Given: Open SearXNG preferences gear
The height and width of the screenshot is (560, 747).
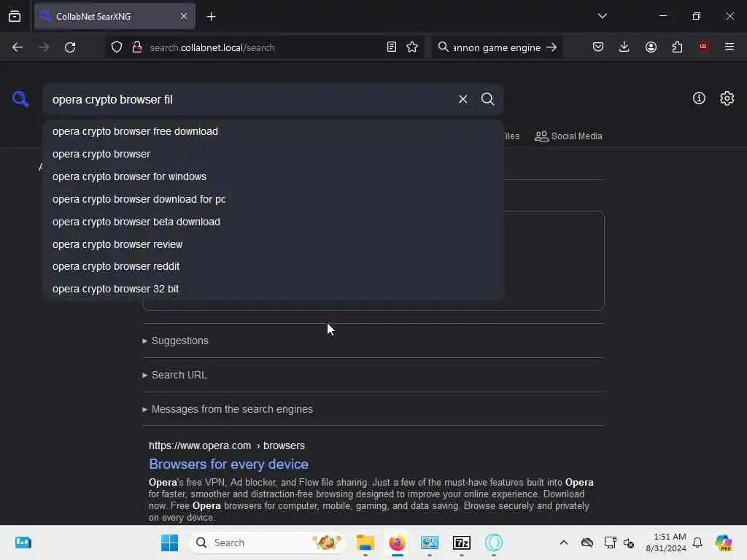Looking at the screenshot, I should 727,98.
